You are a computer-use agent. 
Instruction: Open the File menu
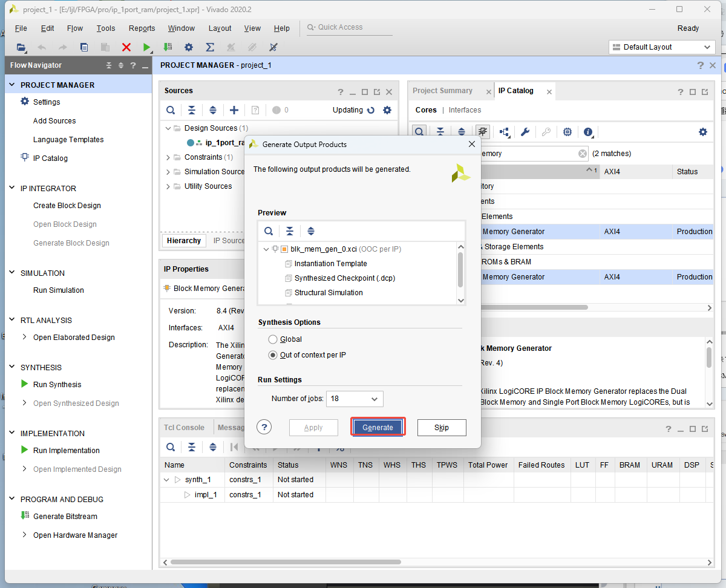tap(21, 28)
